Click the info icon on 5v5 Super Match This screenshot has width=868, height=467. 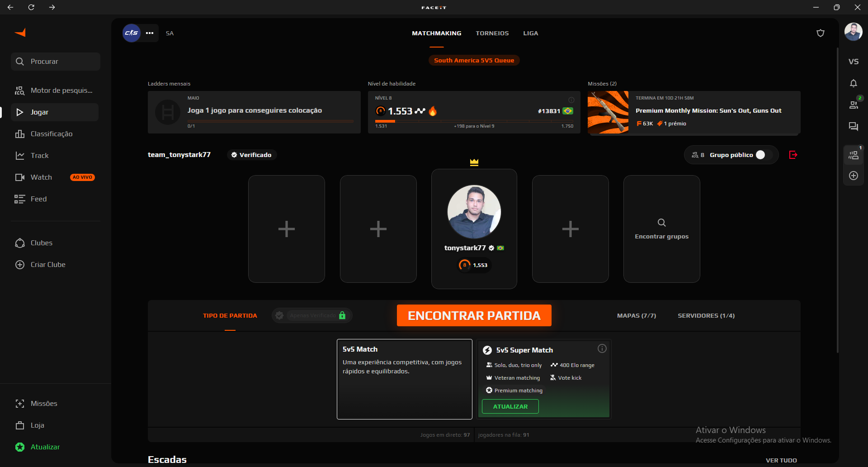point(602,348)
